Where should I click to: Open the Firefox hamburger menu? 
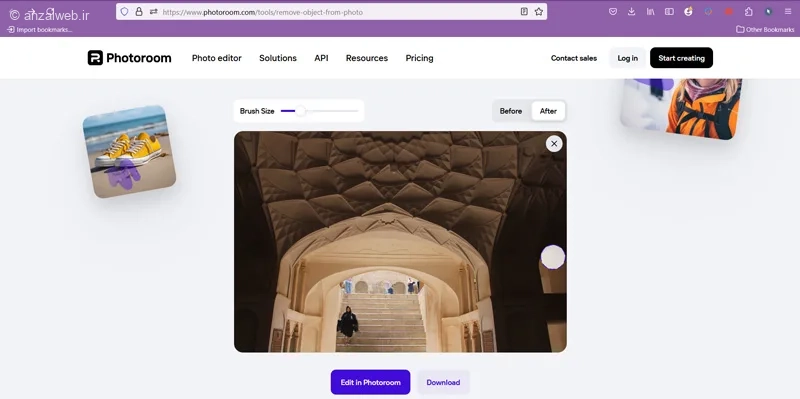point(788,11)
